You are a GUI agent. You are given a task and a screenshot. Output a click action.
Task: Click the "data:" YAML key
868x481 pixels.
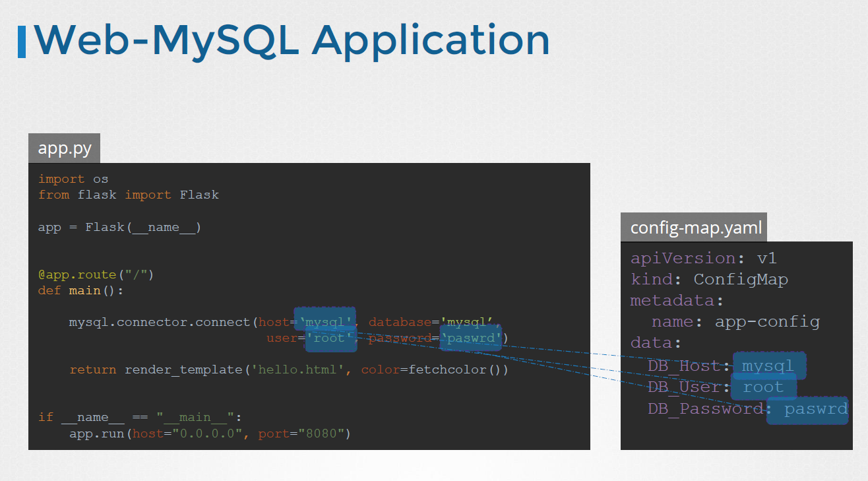pyautogui.click(x=656, y=342)
